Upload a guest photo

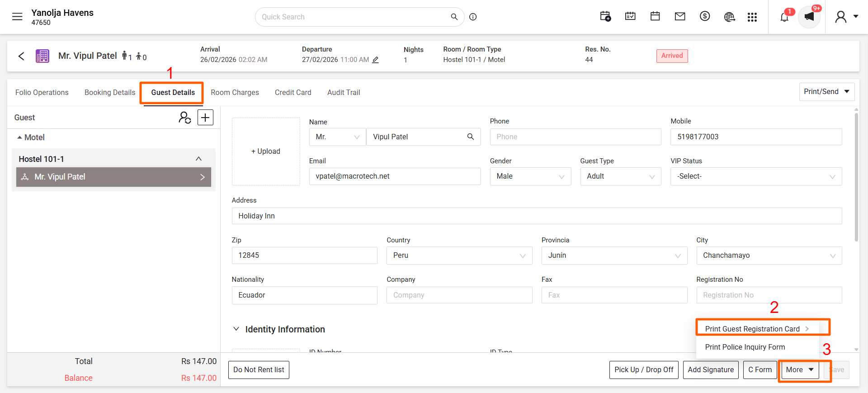266,152
